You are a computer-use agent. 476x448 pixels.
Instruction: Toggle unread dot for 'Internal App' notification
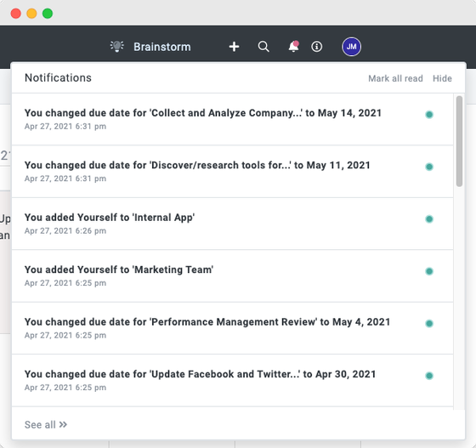429,218
